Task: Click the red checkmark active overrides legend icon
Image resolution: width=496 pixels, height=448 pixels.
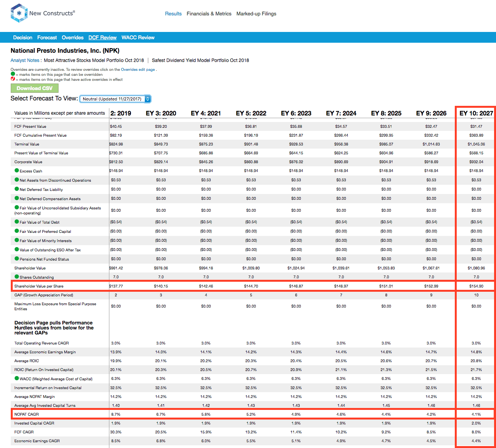Action: pos(13,79)
